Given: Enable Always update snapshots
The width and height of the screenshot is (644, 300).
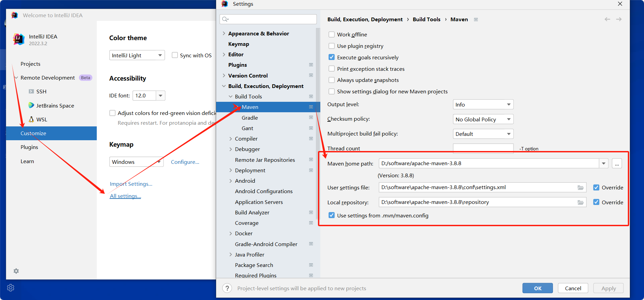Looking at the screenshot, I should pos(331,80).
